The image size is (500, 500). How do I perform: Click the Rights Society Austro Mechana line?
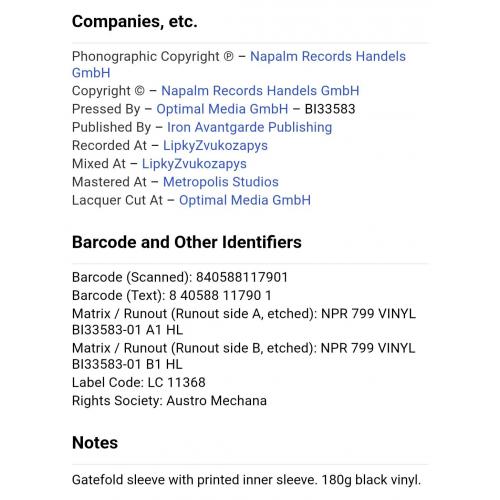[x=169, y=401]
